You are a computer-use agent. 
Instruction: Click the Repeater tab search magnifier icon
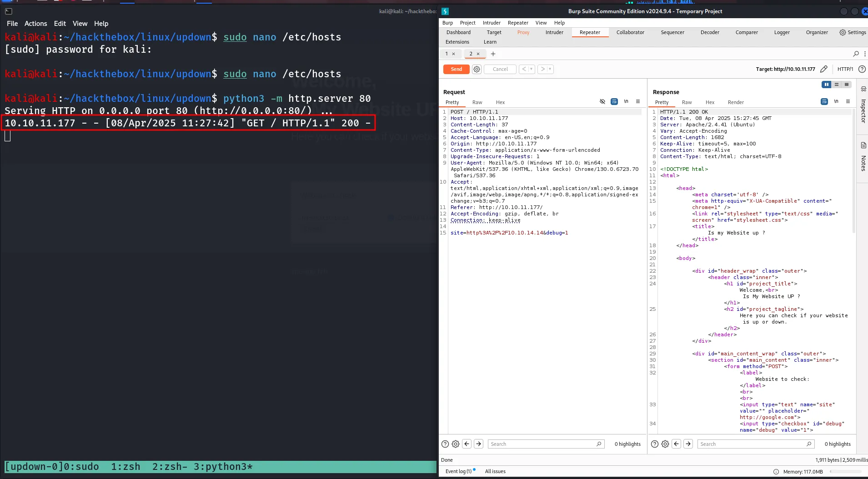click(856, 54)
